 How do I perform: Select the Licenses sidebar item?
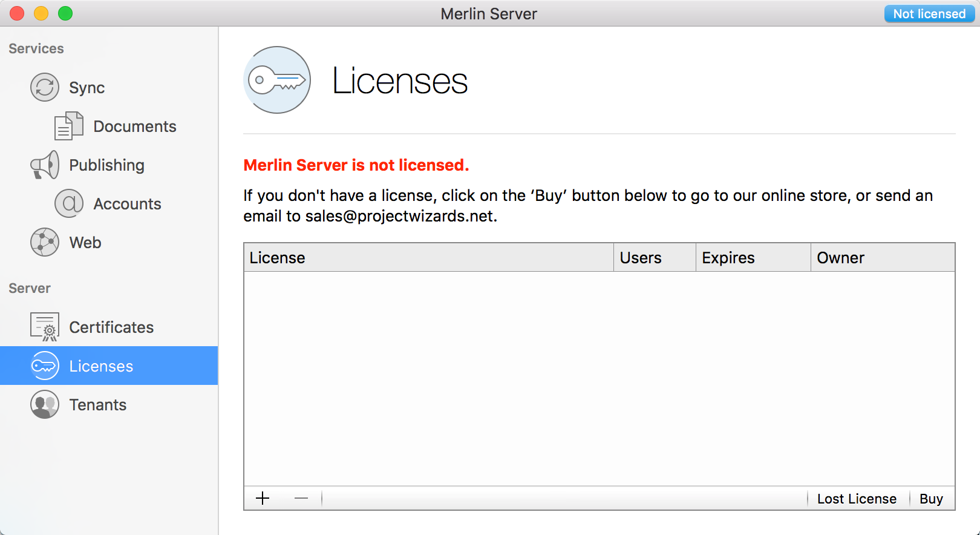109,366
